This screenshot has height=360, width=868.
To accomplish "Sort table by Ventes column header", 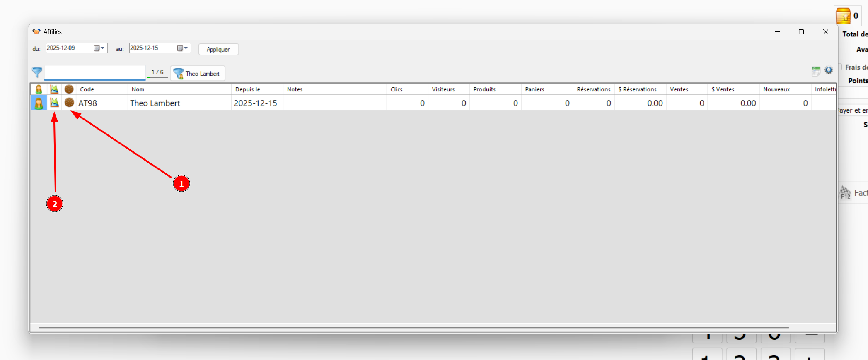I will pos(686,89).
